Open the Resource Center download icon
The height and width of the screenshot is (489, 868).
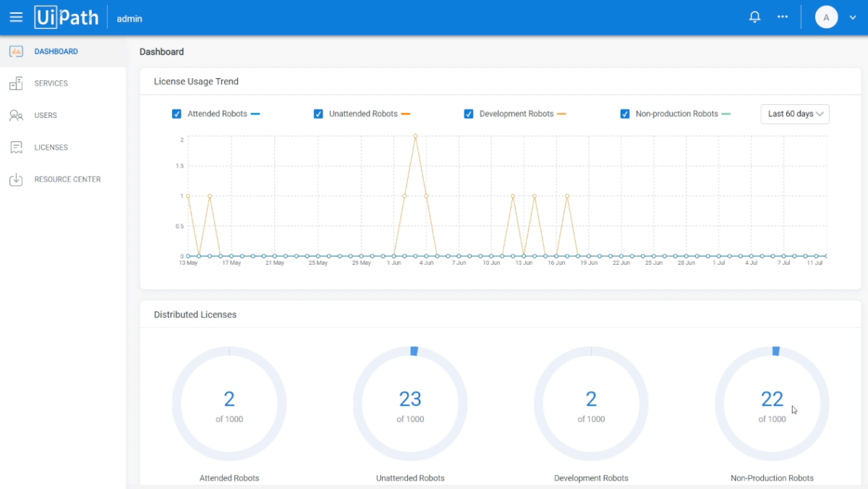(x=16, y=179)
